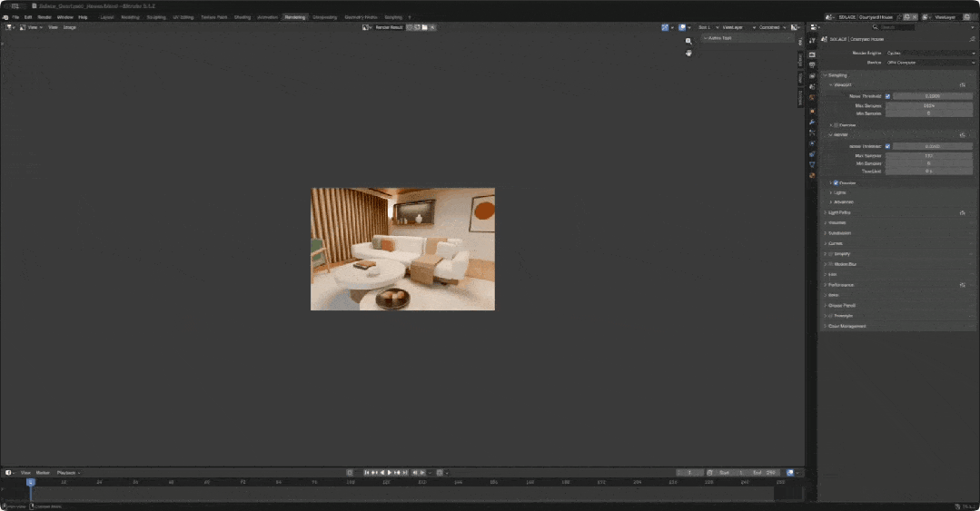Select the pan hand tool icon
This screenshot has width=980, height=511.
(x=688, y=54)
